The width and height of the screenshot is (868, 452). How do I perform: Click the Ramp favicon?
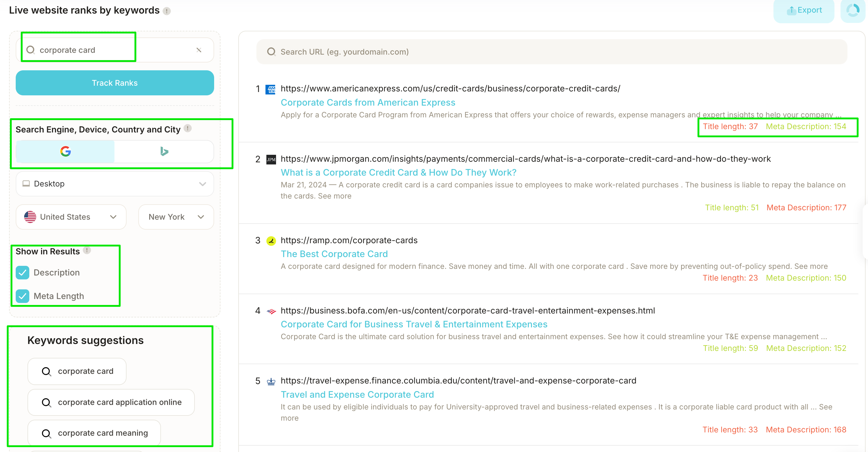point(271,241)
